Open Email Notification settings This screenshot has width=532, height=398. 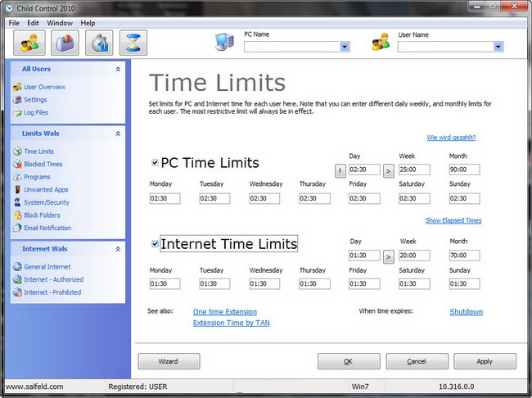[x=47, y=228]
